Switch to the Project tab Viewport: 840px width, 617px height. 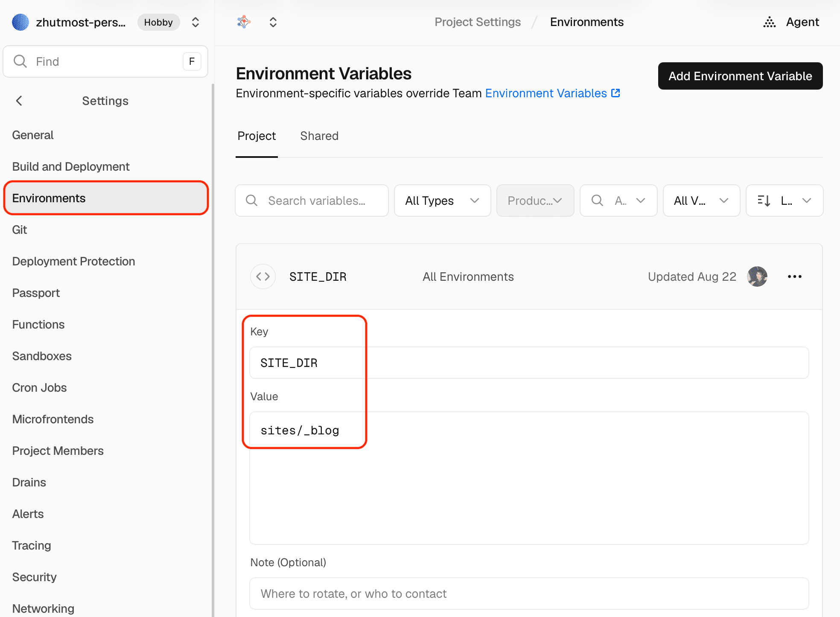[257, 136]
